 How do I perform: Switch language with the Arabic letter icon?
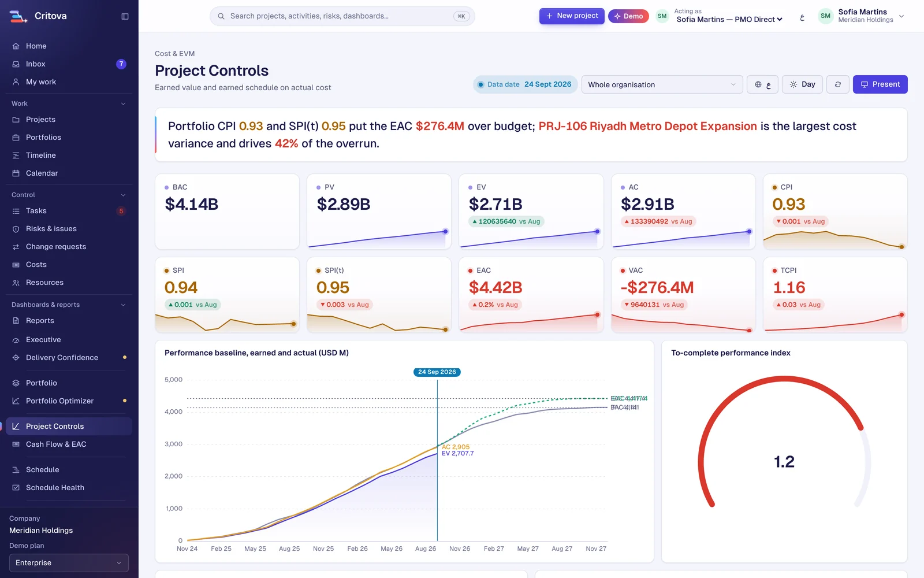[x=802, y=17]
